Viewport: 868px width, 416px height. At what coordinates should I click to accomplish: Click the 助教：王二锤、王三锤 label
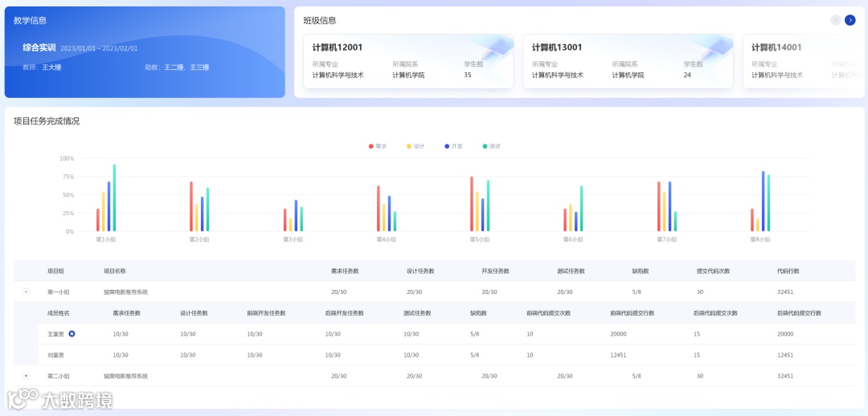click(177, 67)
